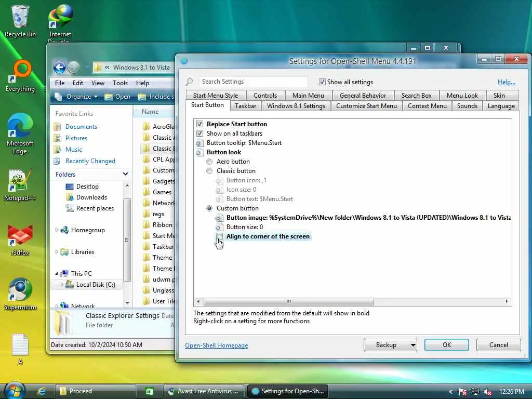Show hidden tray icons arrow

point(450,392)
